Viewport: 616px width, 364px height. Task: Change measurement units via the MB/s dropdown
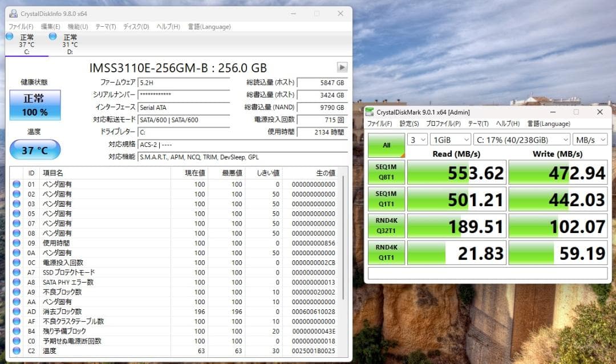click(590, 139)
